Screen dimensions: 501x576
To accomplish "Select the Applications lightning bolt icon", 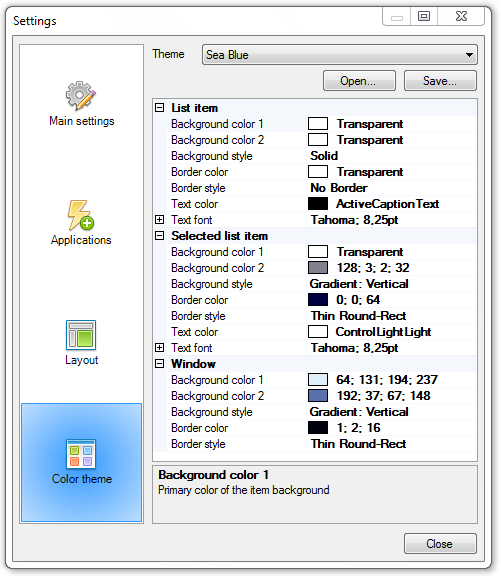I will point(81,215).
